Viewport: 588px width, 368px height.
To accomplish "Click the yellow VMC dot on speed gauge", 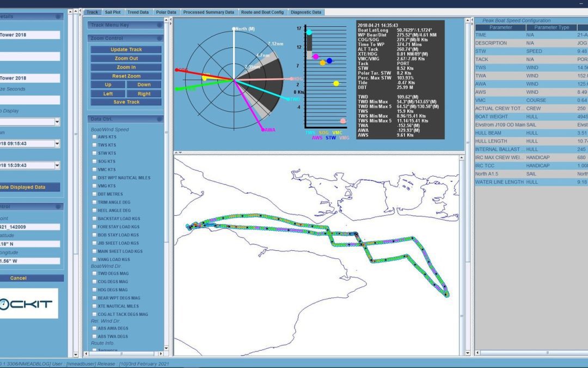I will 336,83.
